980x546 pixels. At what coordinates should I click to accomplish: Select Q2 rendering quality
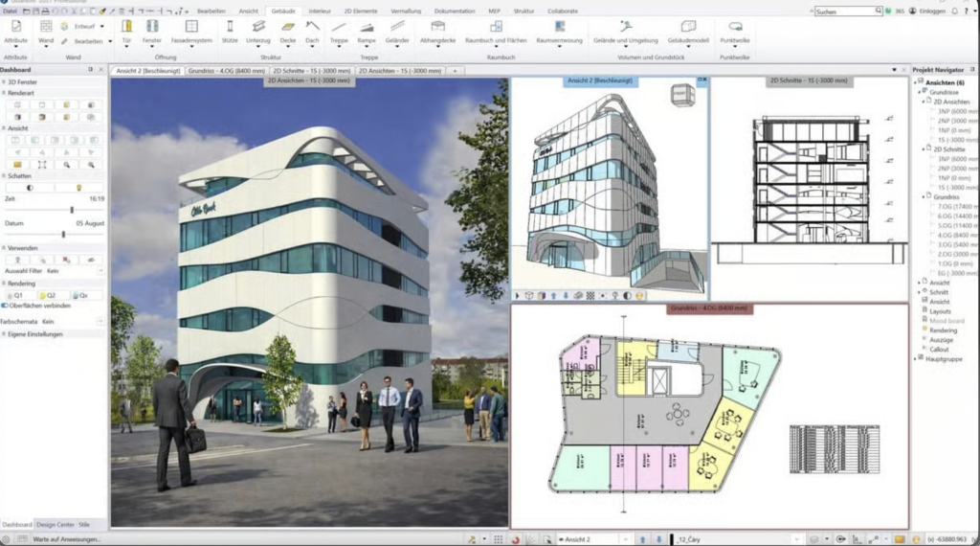pos(52,295)
